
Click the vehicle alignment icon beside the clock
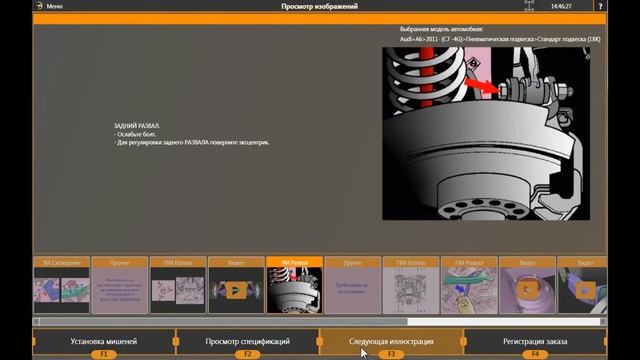[x=529, y=6]
